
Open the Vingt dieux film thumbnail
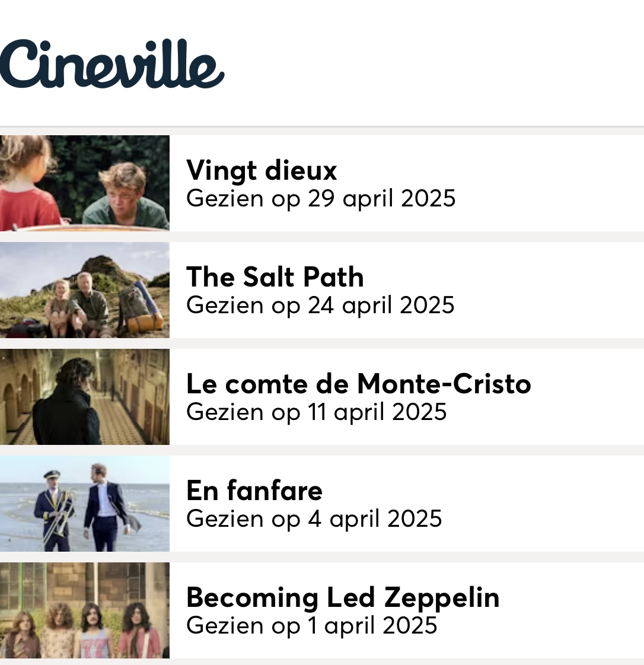[x=85, y=183]
